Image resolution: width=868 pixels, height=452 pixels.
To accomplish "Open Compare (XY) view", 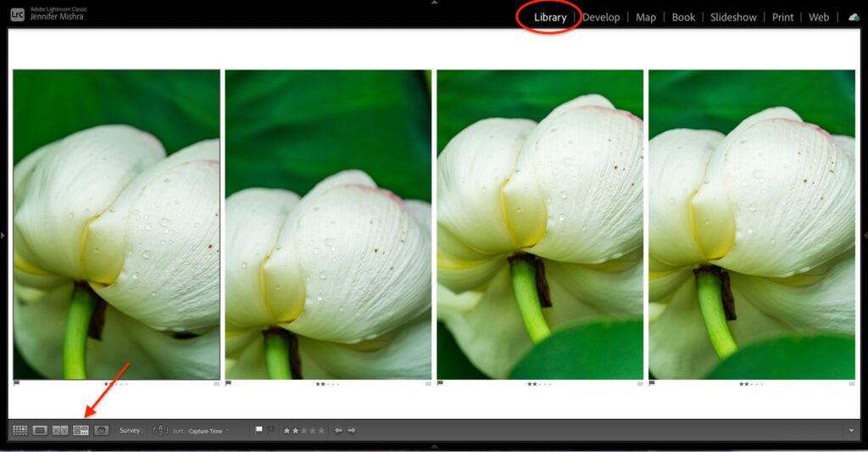I will click(60, 431).
